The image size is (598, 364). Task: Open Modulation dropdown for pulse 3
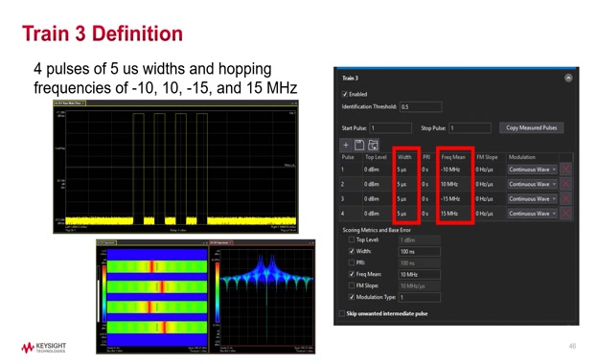[533, 199]
